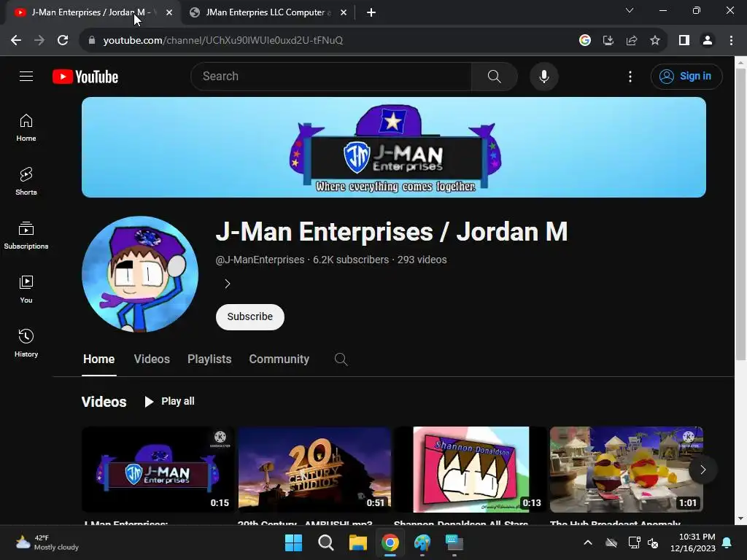Open the J-Man Enterprises 0:15 video thumbnail
This screenshot has height=560, width=747.
pos(158,469)
